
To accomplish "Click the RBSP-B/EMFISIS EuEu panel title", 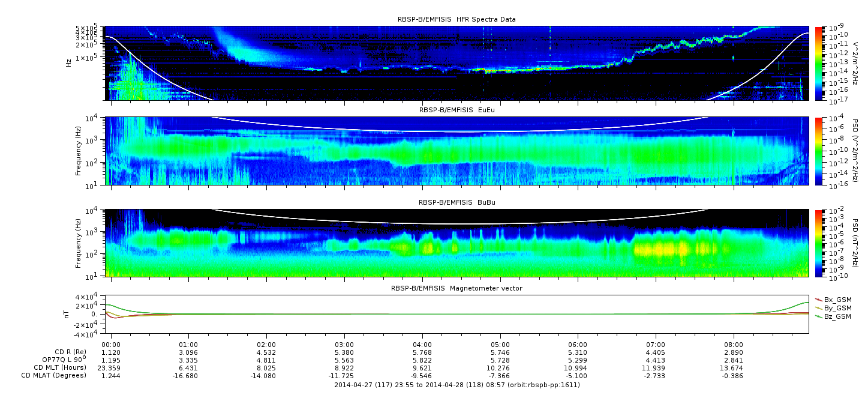I will 456,110.
